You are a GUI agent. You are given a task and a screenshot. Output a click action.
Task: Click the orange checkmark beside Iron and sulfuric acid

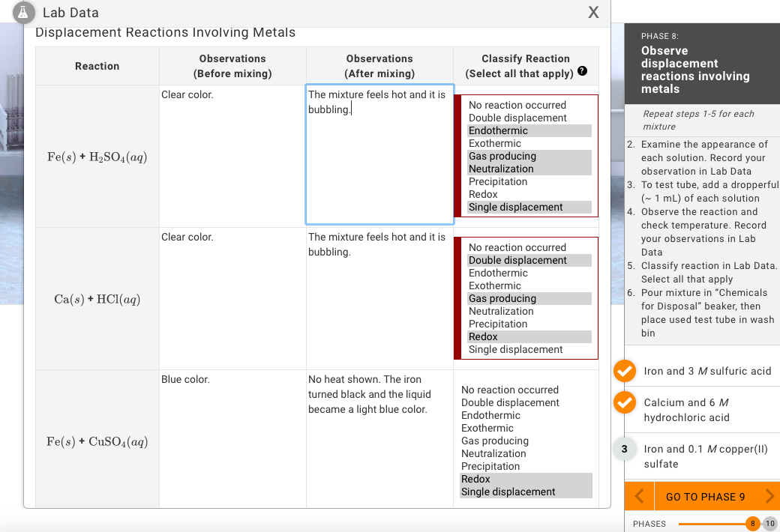point(624,370)
